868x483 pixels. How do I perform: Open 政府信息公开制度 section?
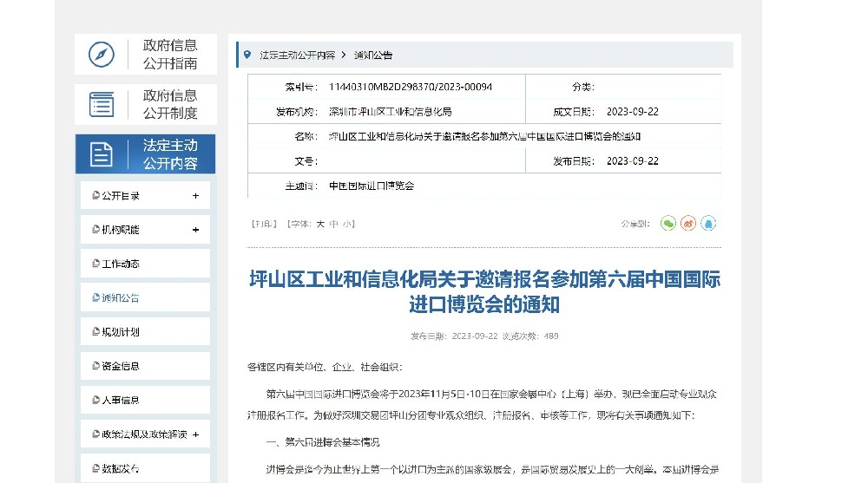pyautogui.click(x=146, y=104)
